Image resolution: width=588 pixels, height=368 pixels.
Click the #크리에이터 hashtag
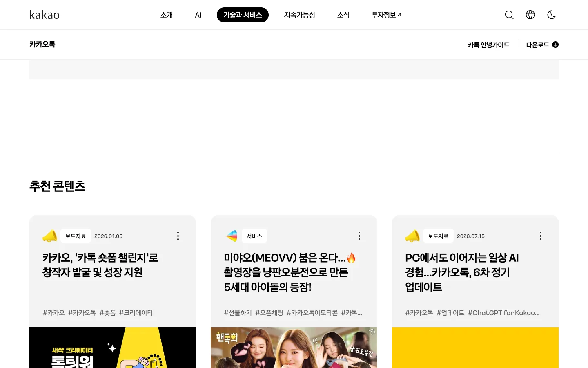click(136, 313)
